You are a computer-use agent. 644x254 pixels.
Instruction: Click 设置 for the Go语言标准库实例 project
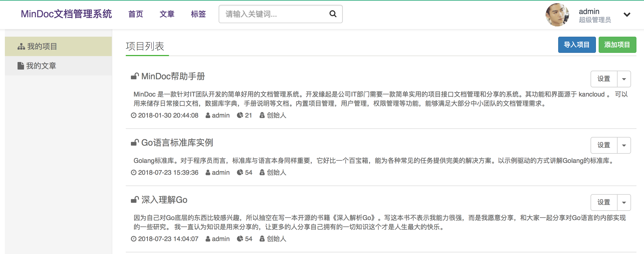[x=604, y=145]
